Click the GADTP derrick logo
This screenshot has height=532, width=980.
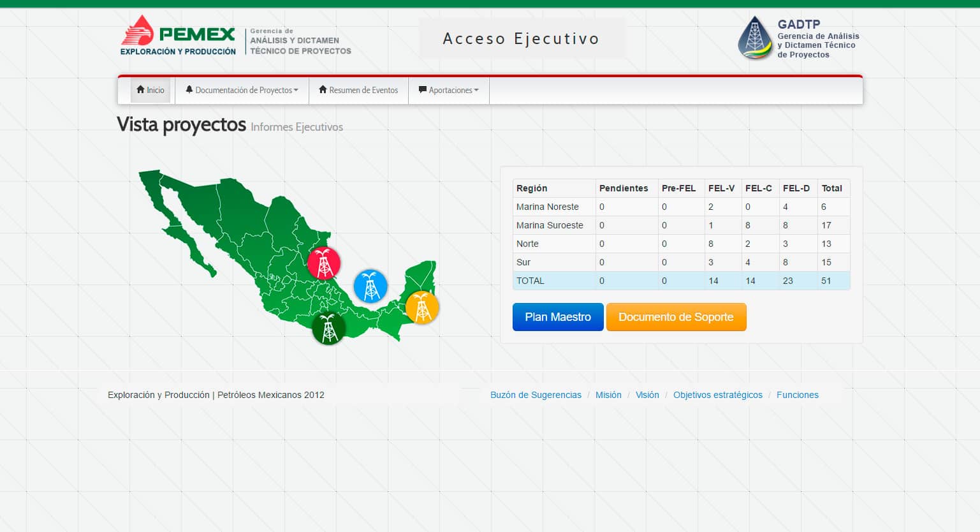(x=755, y=38)
